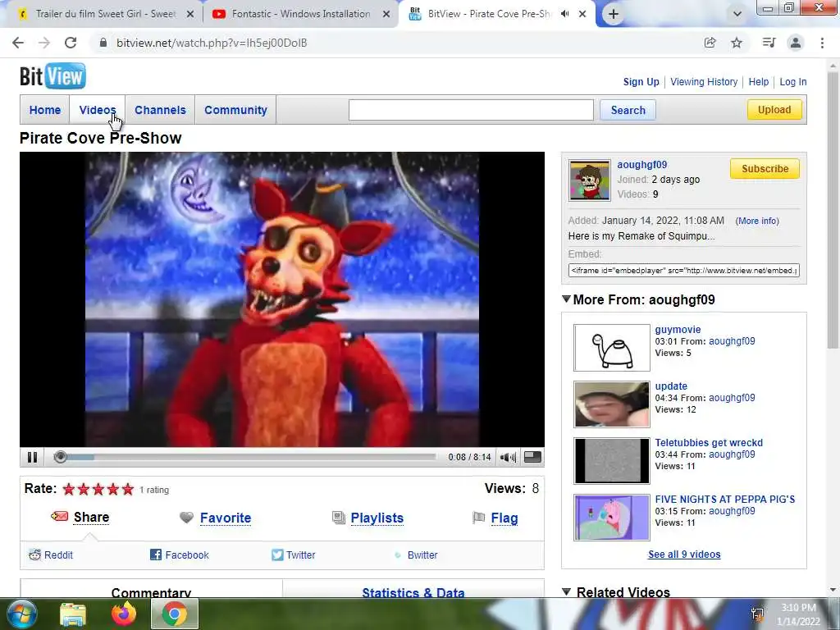Mute the video player volume icon
Image resolution: width=840 pixels, height=630 pixels.
(507, 457)
